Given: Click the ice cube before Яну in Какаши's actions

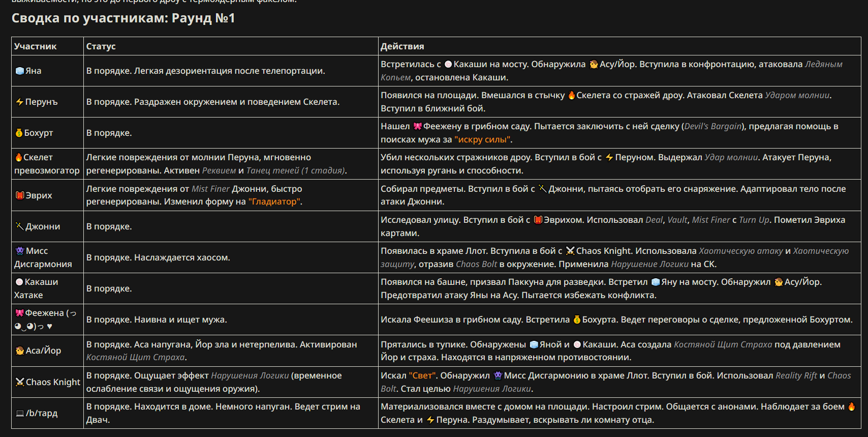Looking at the screenshot, I should coord(656,282).
